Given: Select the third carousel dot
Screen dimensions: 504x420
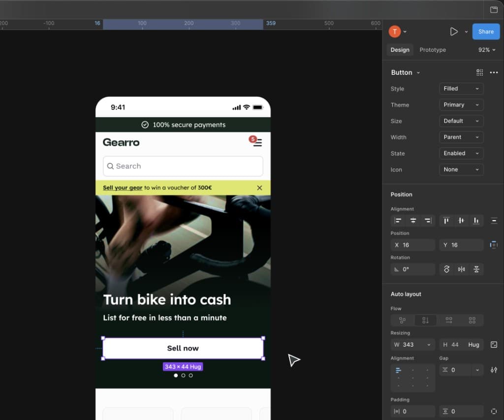Looking at the screenshot, I should coord(191,375).
